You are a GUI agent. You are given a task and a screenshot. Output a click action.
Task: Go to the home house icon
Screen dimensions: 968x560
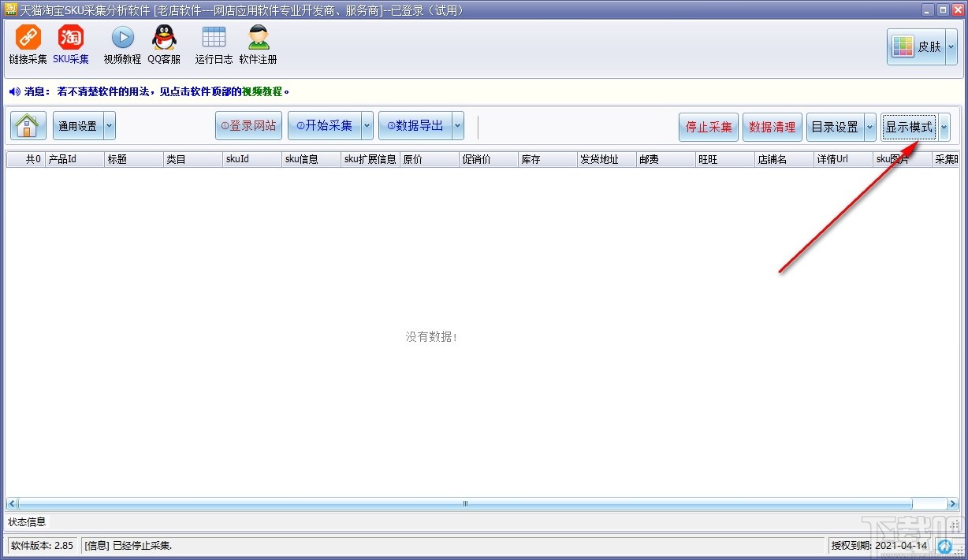click(x=28, y=126)
